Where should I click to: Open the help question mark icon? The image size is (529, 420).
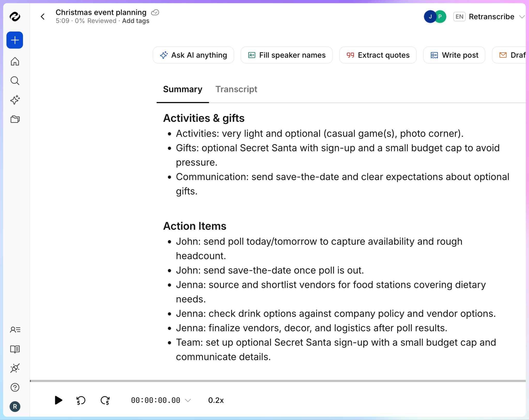pyautogui.click(x=15, y=387)
